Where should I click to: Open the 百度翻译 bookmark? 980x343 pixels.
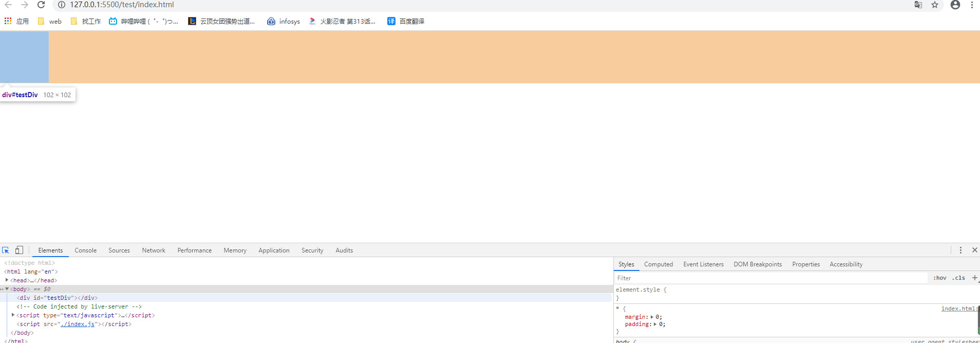(406, 21)
